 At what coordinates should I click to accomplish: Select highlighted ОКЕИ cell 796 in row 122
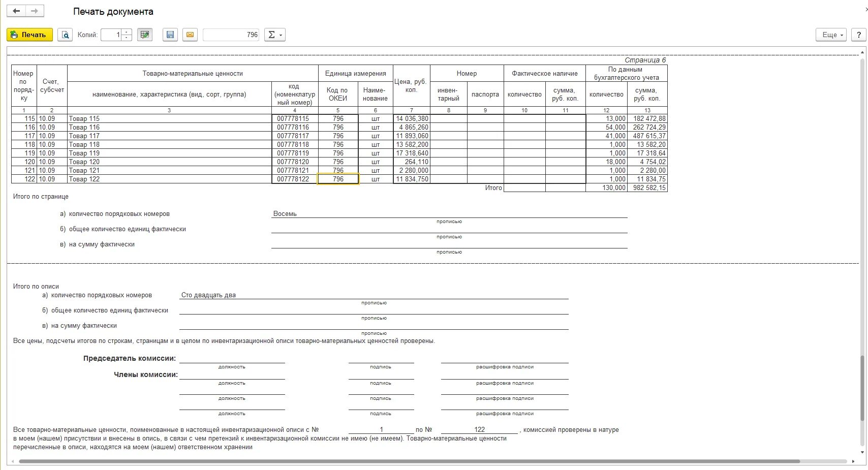[338, 179]
